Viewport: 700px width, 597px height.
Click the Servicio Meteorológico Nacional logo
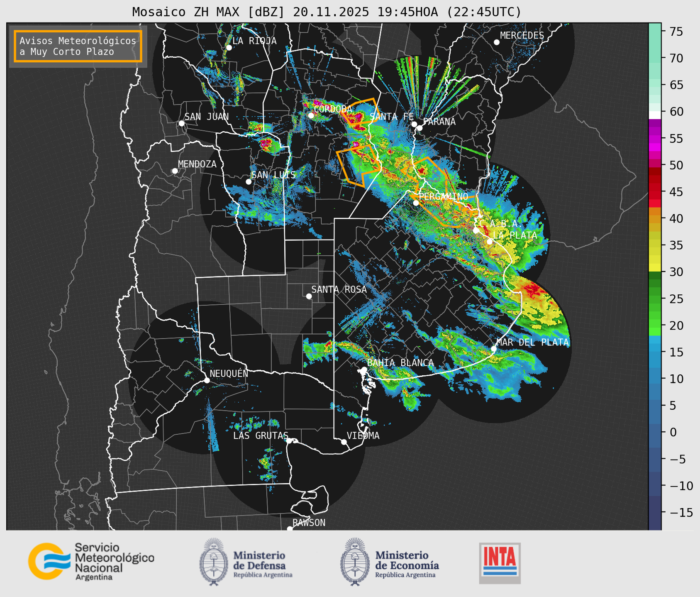click(x=91, y=561)
